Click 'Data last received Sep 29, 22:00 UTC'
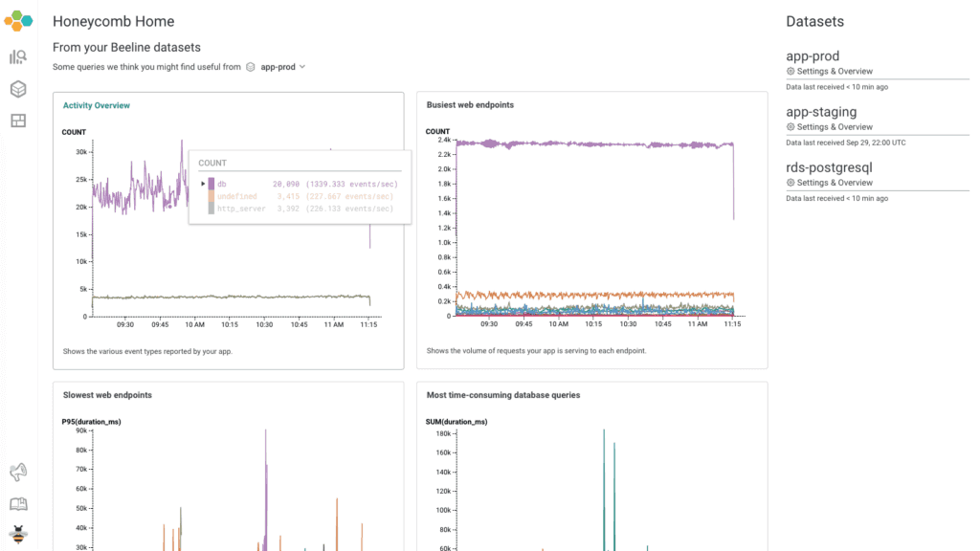 [846, 143]
